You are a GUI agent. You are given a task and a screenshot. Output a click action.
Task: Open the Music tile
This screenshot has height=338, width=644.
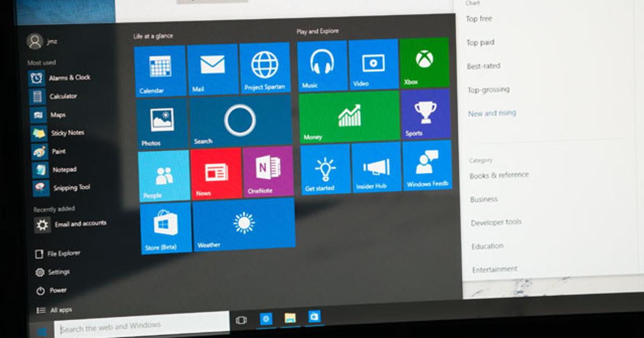click(322, 65)
